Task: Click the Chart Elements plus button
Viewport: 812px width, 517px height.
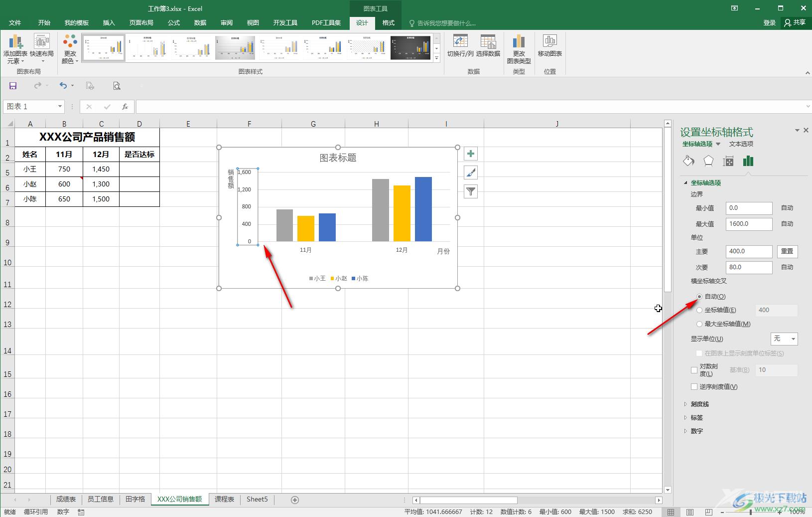Action: 471,154
